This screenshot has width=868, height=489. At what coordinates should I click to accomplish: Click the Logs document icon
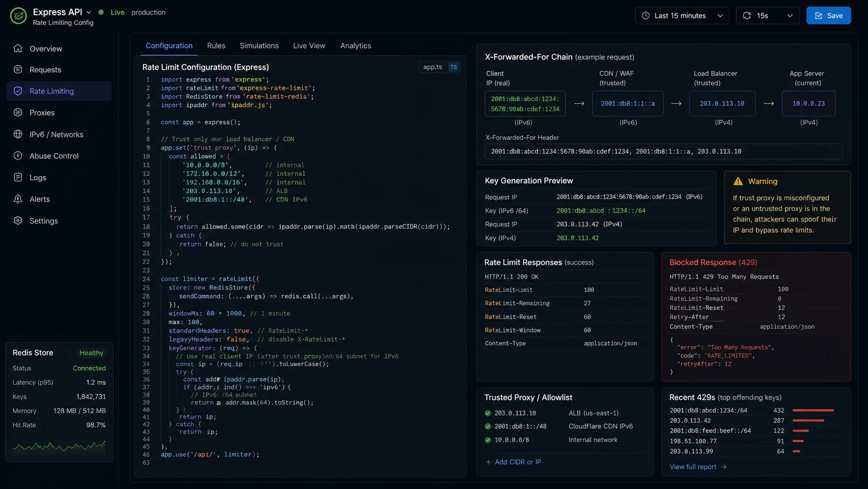[x=18, y=177]
